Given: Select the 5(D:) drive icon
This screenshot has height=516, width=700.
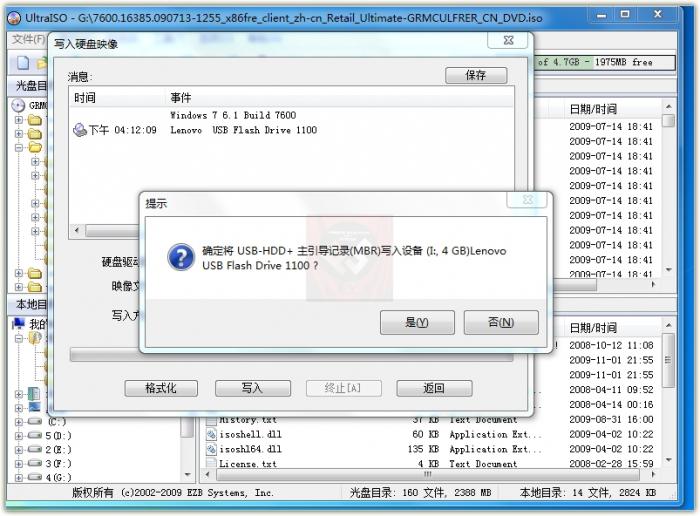Looking at the screenshot, I should coord(35,435).
